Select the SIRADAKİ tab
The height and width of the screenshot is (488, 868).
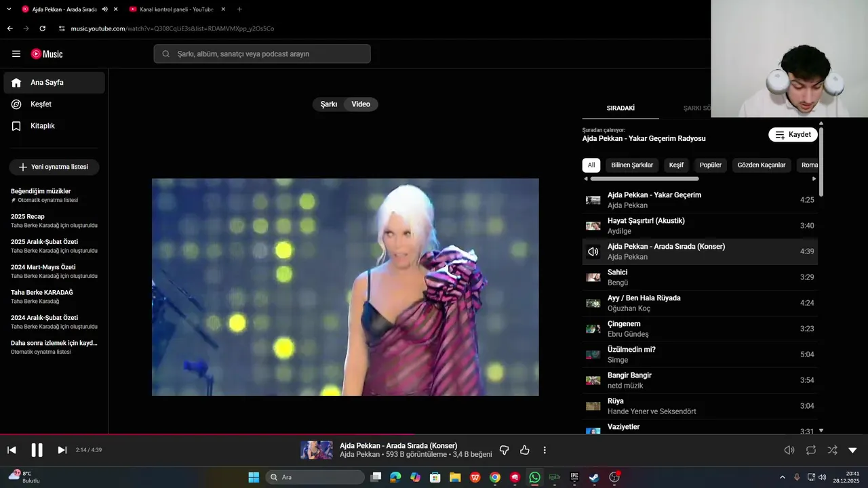click(620, 108)
